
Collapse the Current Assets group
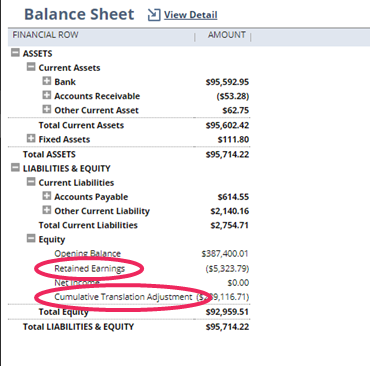click(31, 67)
